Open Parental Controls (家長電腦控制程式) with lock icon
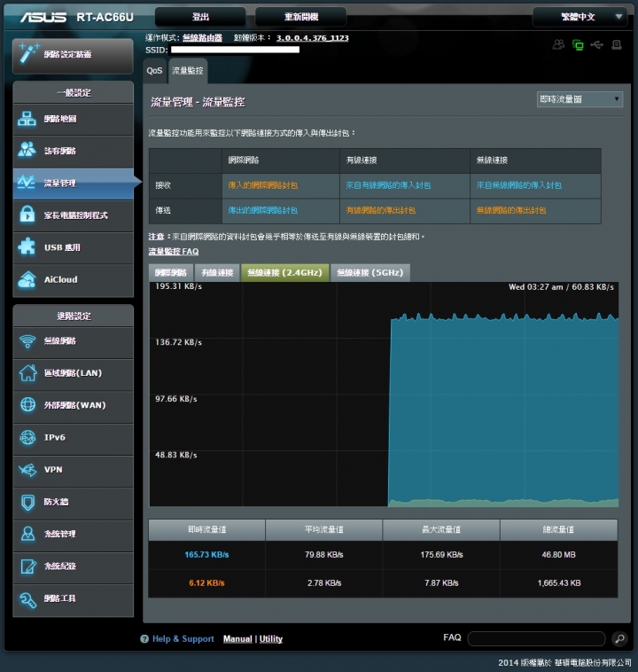 point(73,215)
